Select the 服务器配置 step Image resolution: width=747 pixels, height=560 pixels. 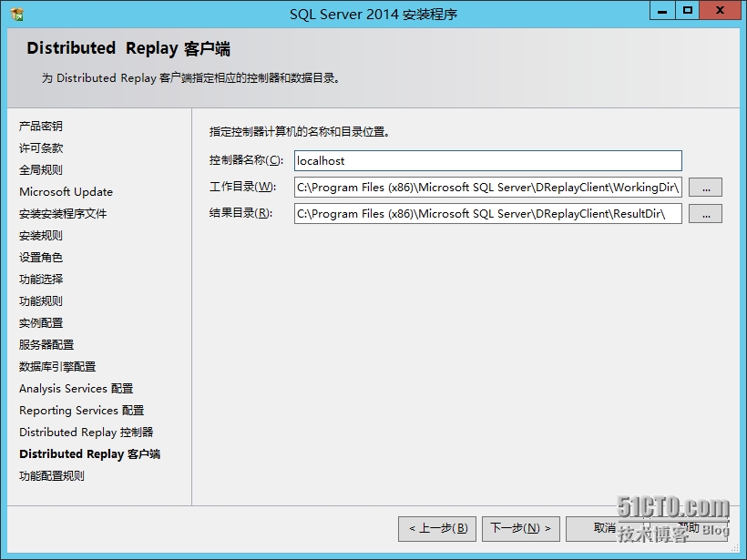click(46, 345)
